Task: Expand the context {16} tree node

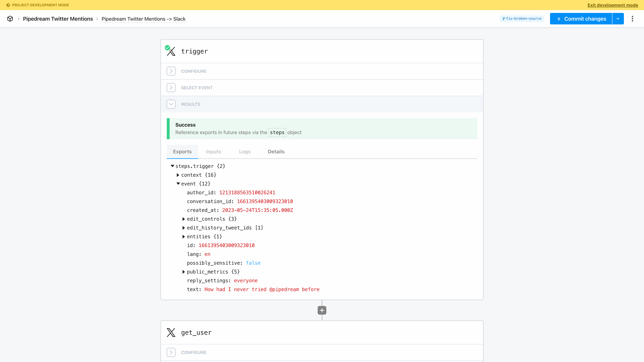Action: coord(178,175)
